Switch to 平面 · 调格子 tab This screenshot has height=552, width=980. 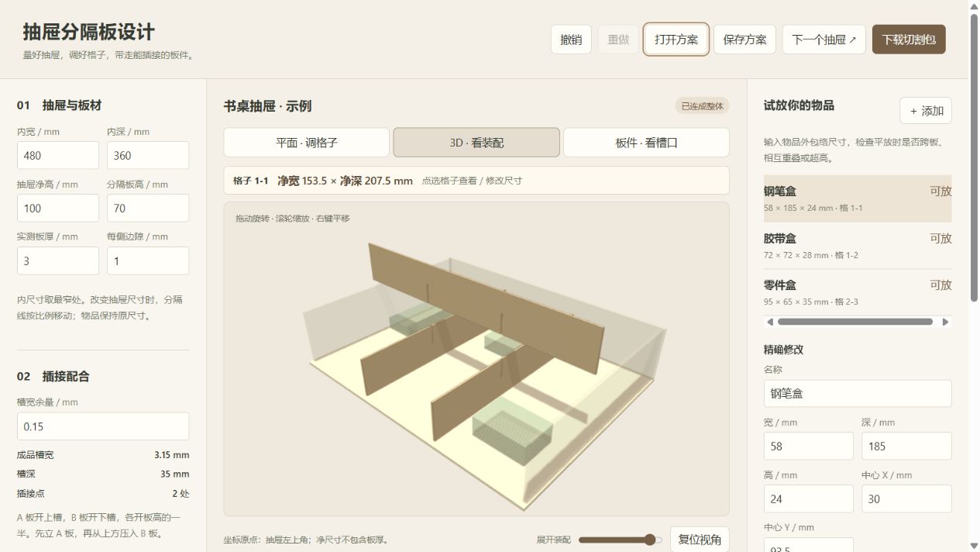coord(307,143)
